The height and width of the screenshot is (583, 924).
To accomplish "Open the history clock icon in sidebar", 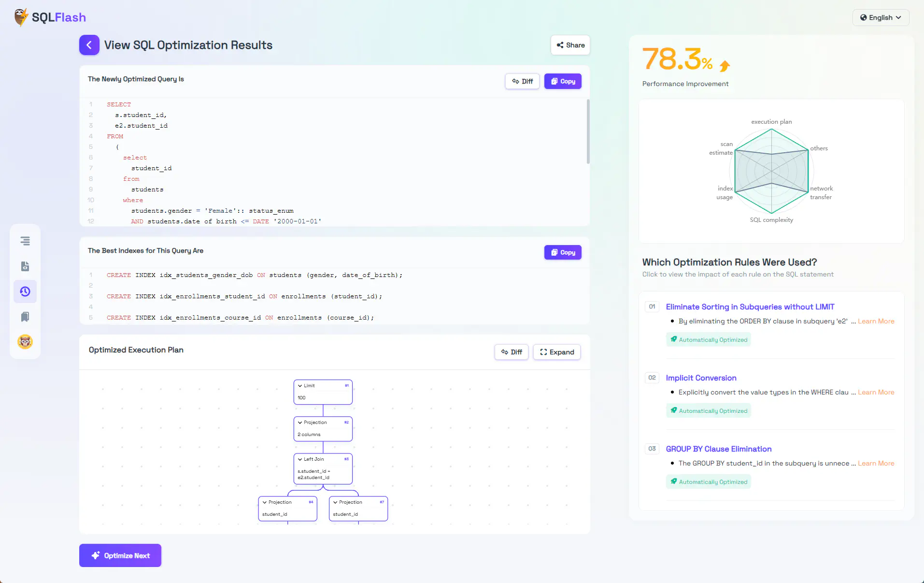I will 25,291.
